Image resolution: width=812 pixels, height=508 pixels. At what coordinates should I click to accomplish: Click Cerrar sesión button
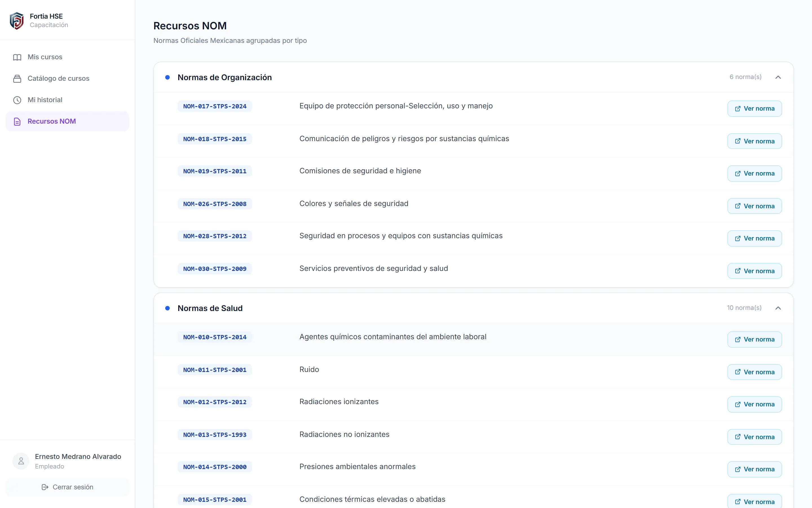coord(67,487)
